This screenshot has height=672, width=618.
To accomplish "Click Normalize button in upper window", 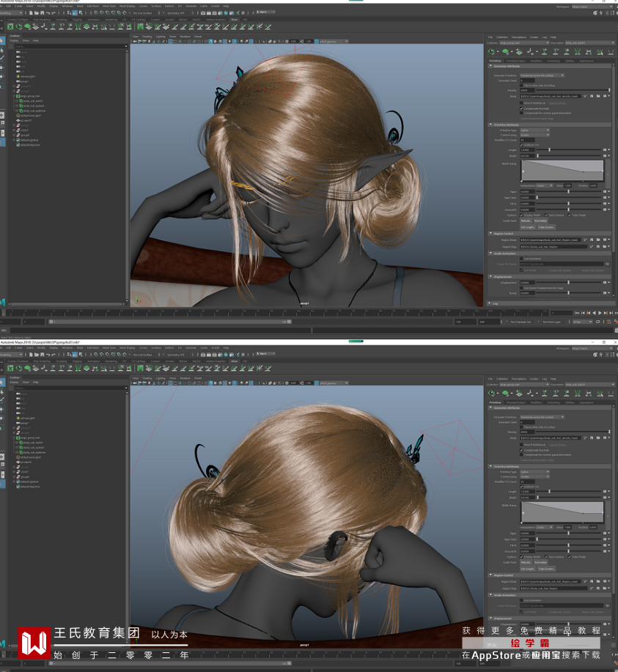I will 541,221.
